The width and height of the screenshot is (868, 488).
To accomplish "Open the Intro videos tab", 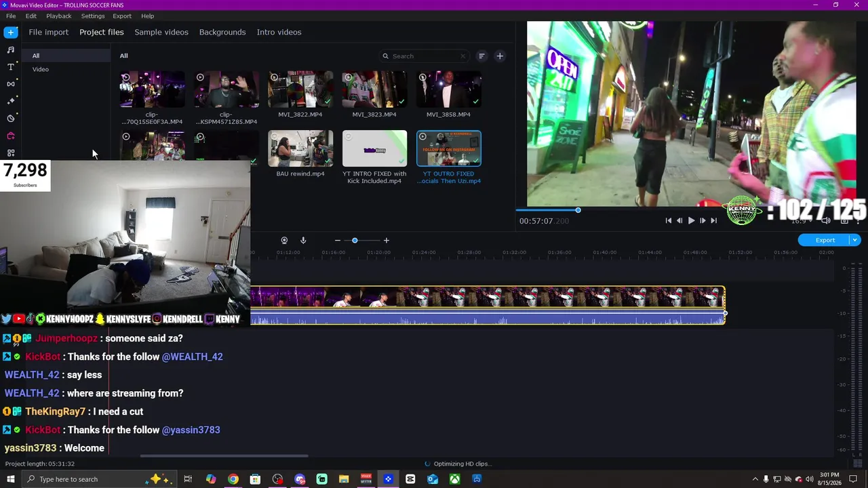I will [279, 32].
